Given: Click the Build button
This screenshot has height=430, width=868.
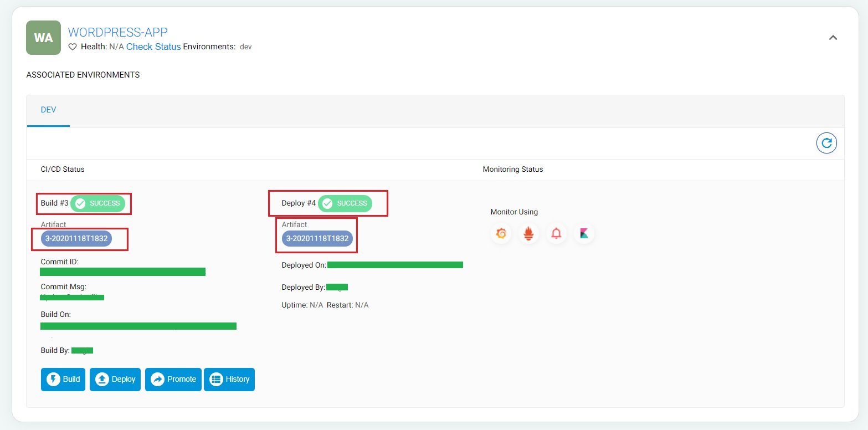Looking at the screenshot, I should click(x=63, y=380).
